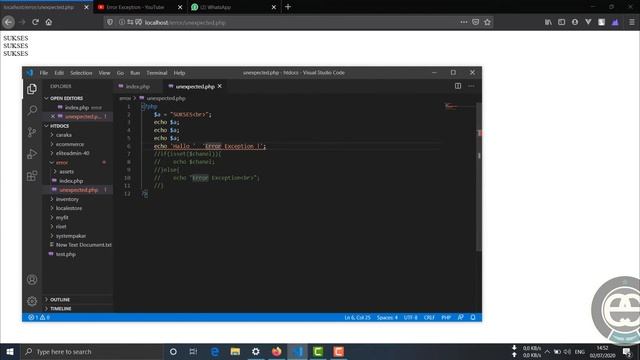The image size is (640, 360).
Task: Bookmark this page with the star icon
Action: pyautogui.click(x=487, y=22)
